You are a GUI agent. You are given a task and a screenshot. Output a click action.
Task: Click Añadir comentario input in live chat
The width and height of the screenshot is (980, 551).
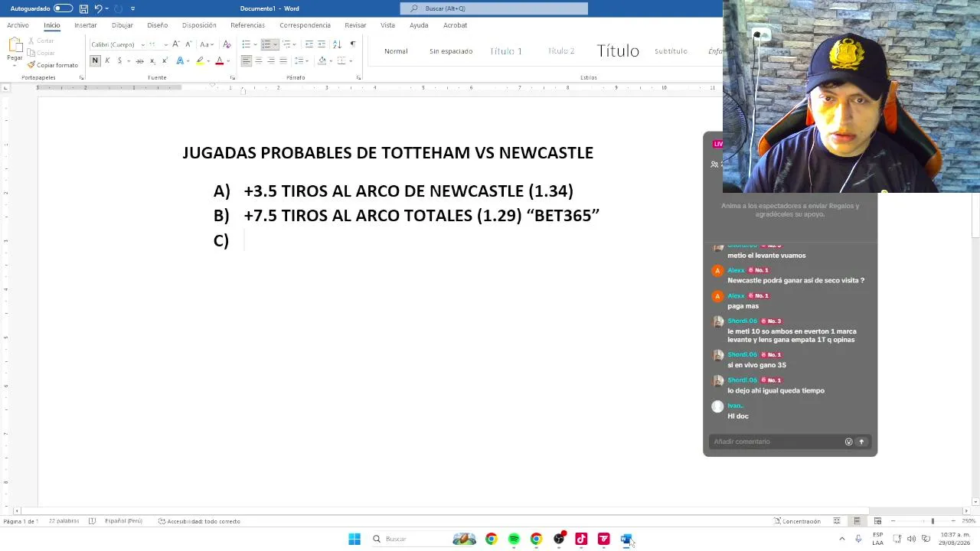tap(775, 442)
